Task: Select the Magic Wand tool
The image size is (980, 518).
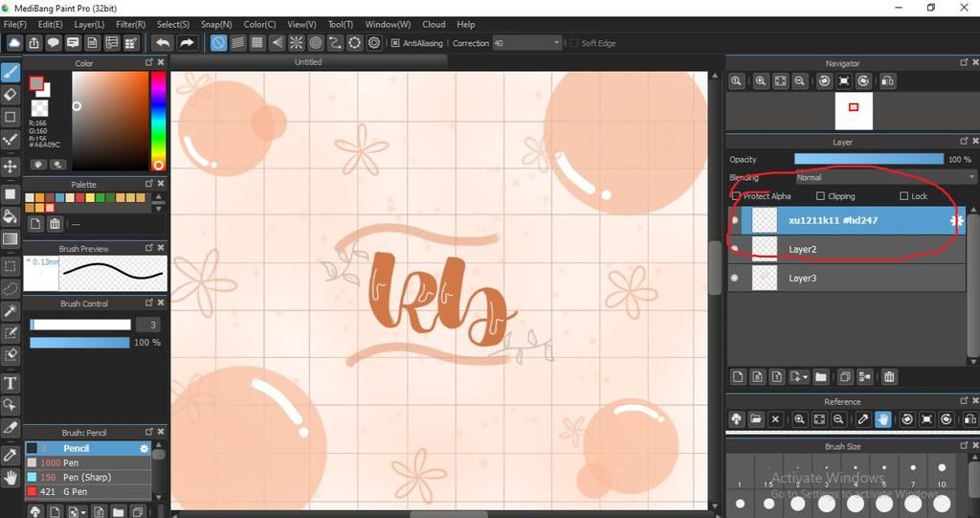Action: pyautogui.click(x=11, y=311)
